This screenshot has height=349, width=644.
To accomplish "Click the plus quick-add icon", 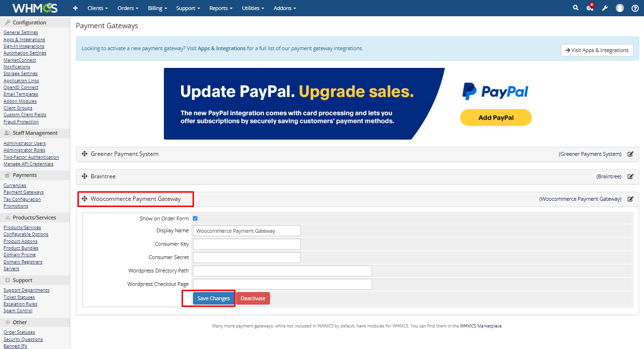I will 75,8.
